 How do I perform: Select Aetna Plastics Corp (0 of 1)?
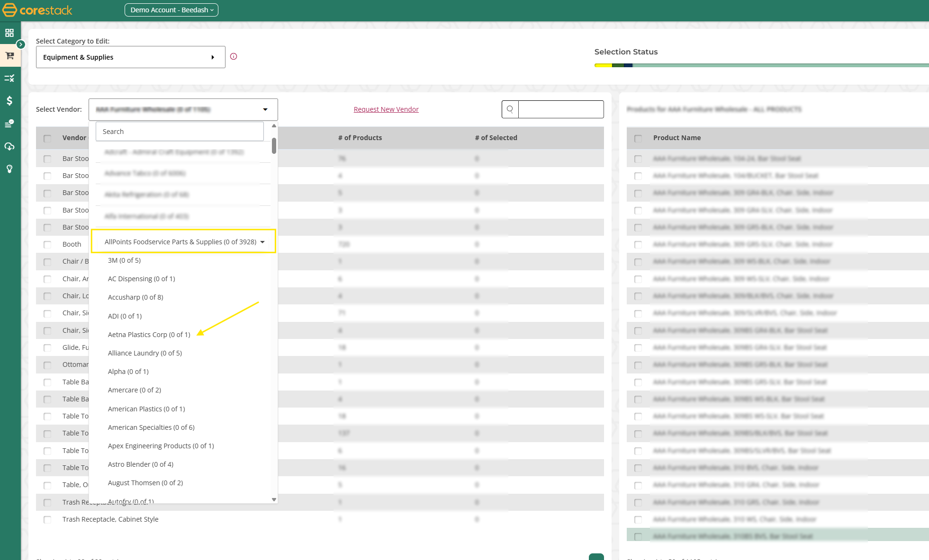pyautogui.click(x=149, y=335)
